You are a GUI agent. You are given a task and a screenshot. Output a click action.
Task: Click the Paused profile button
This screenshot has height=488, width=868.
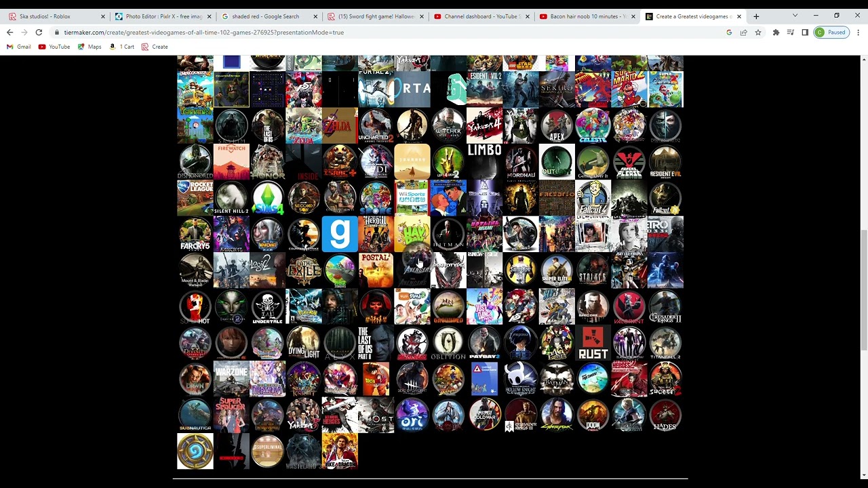point(831,32)
